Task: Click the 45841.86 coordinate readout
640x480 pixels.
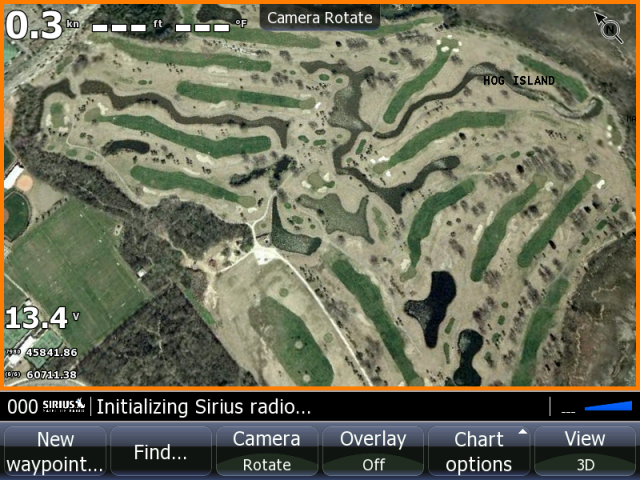Action: (x=41, y=352)
